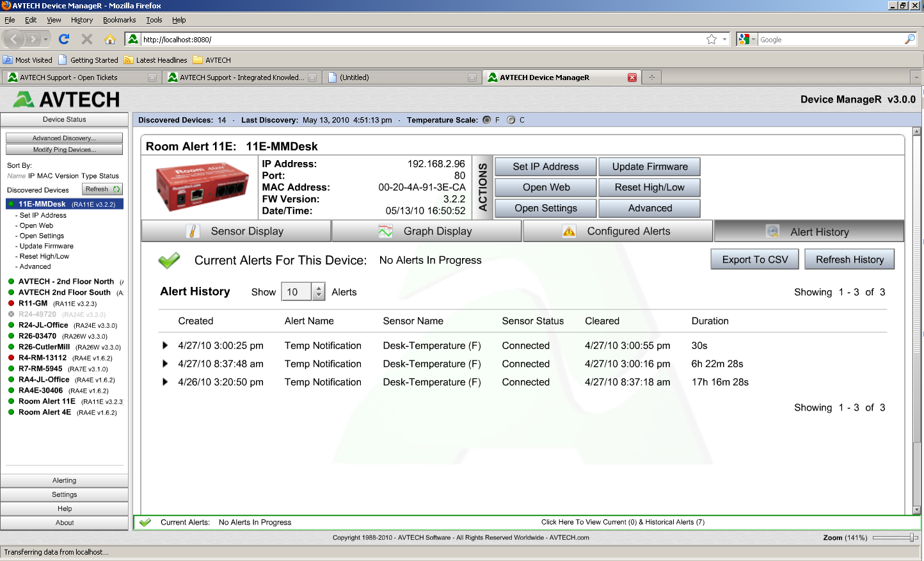Screen dimensions: 924x561
Task: Open a new tab with plus icon
Action: pyautogui.click(x=651, y=77)
